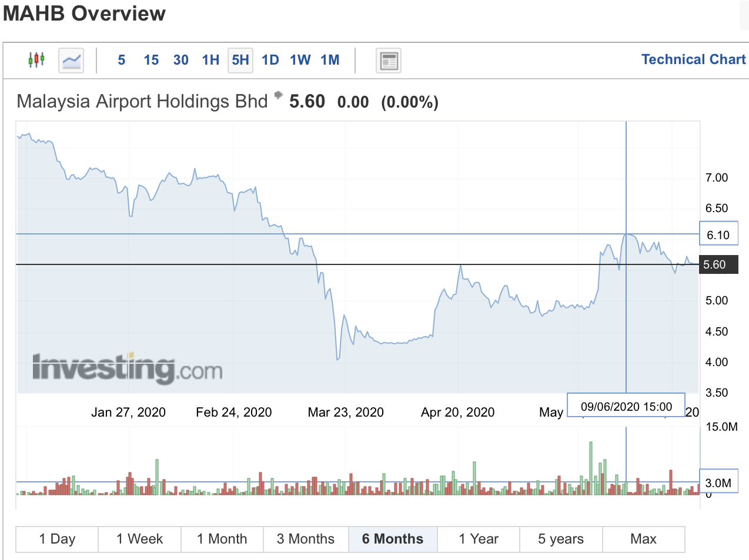Switch to the 1W weekly interval
The width and height of the screenshot is (749, 560).
(300, 60)
